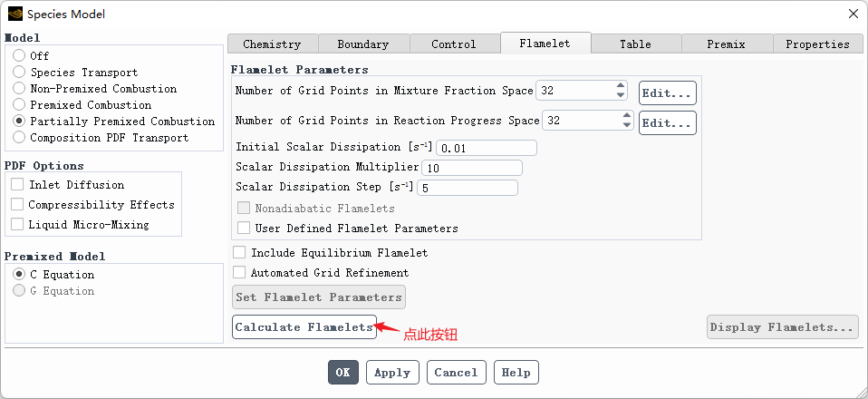Viewport: 868px width, 399px height.
Task: Enable Include Equilibrium Flamelet
Action: click(x=240, y=253)
